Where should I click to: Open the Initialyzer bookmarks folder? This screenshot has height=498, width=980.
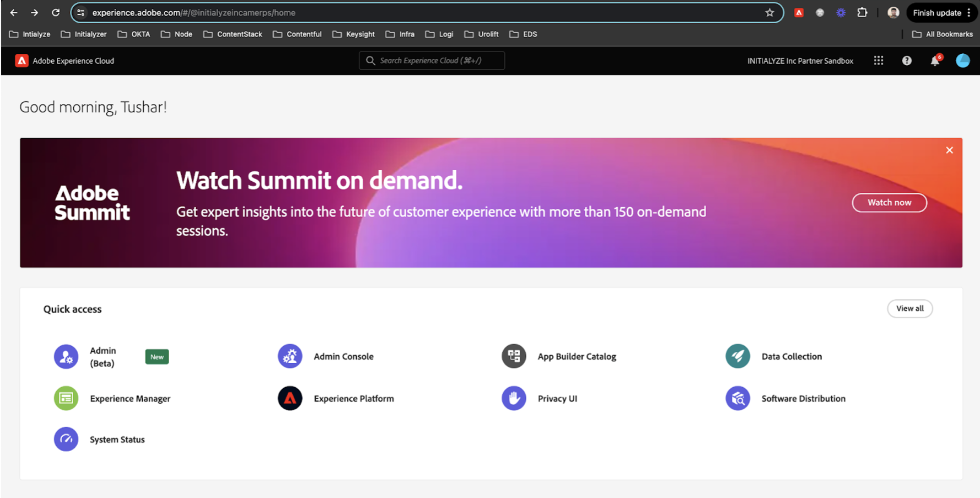pyautogui.click(x=84, y=34)
